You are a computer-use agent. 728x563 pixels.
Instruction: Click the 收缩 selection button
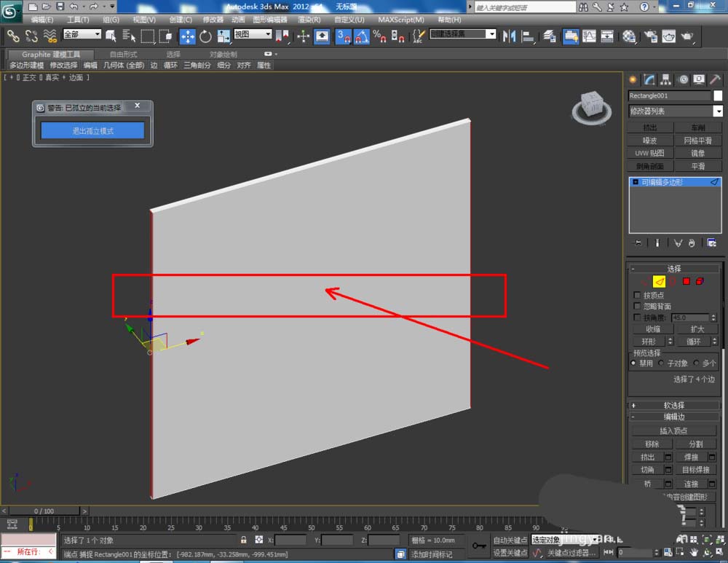653,329
